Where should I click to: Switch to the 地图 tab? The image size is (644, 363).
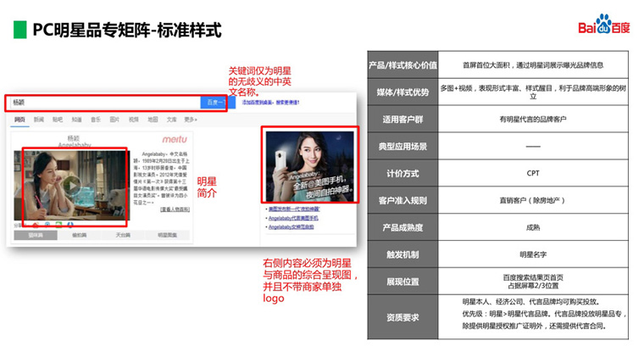[x=153, y=120]
